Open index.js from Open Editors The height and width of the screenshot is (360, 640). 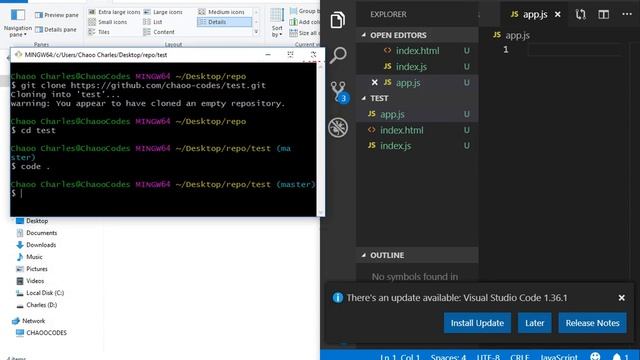pyautogui.click(x=417, y=67)
